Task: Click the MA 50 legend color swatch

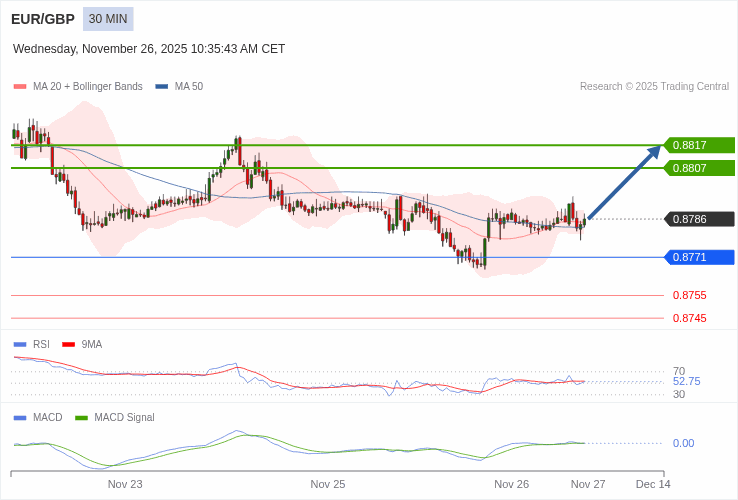Action: (161, 87)
